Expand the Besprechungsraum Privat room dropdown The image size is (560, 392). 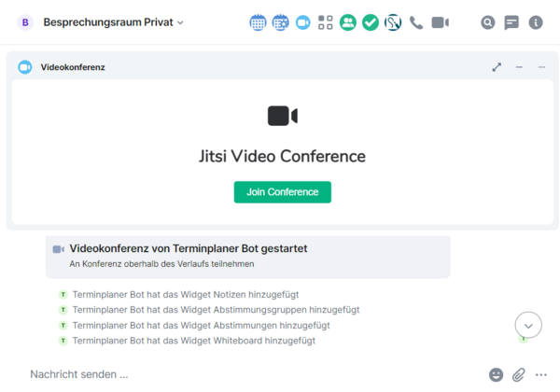click(181, 22)
